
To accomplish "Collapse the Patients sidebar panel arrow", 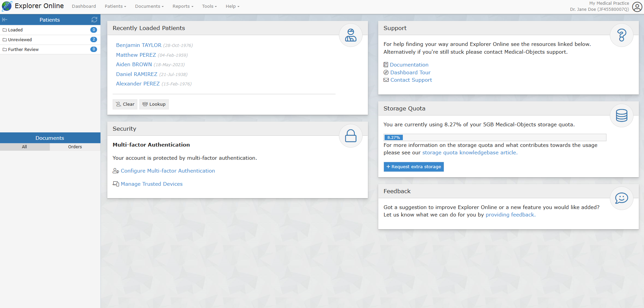I will pyautogui.click(x=5, y=20).
